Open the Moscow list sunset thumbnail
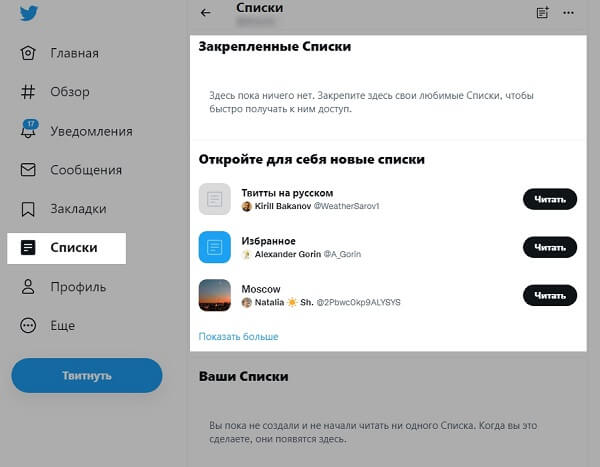600x467 pixels. (215, 295)
